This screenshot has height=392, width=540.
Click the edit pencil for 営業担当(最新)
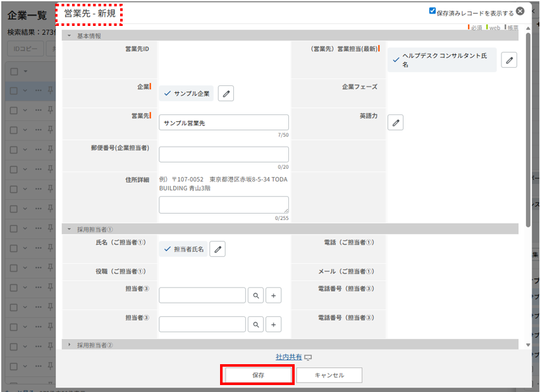(509, 59)
